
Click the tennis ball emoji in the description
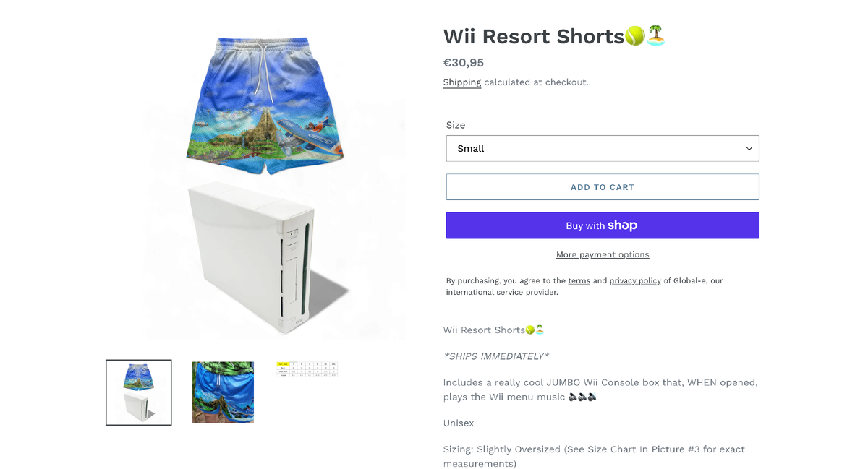pos(530,330)
